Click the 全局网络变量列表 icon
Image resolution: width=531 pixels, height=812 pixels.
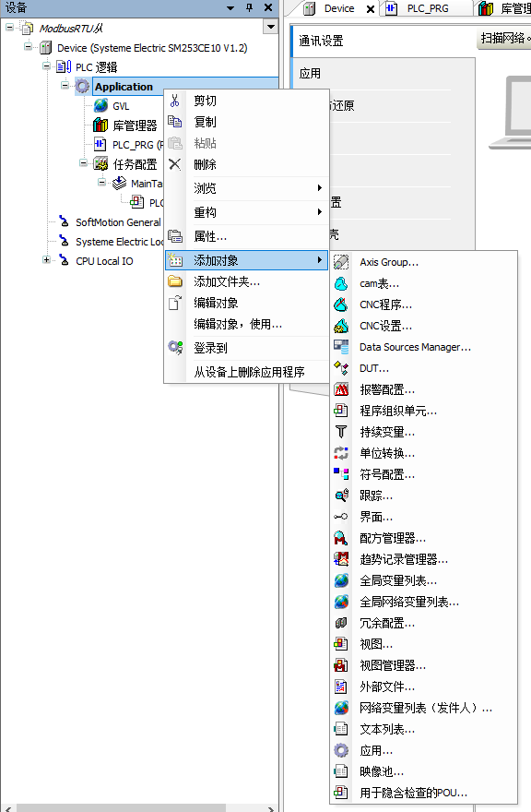(340, 602)
